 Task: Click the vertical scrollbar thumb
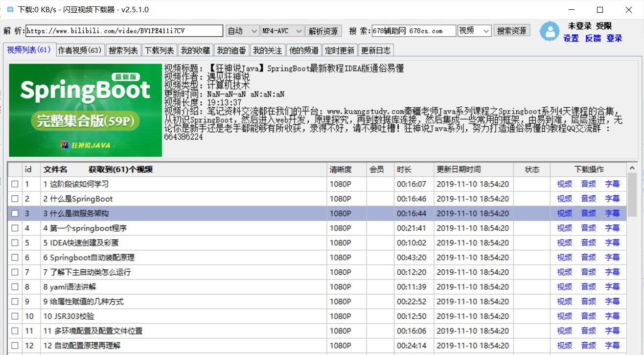point(632,194)
